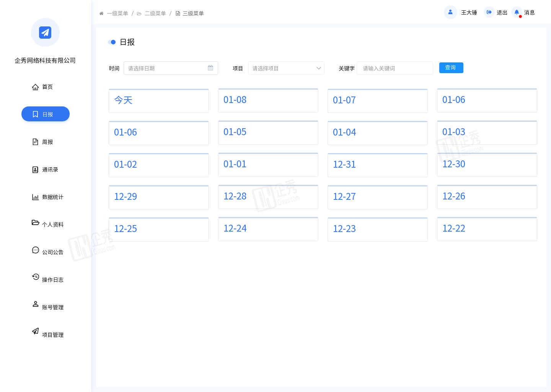Toggle the switch beside 日报 title
The height and width of the screenshot is (392, 551).
(112, 42)
